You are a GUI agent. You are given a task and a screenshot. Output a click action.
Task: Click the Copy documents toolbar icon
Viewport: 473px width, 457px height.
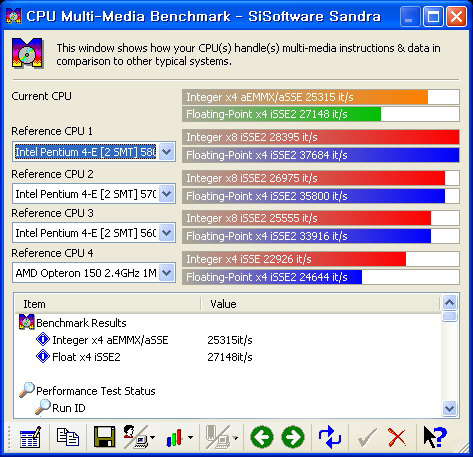[x=68, y=437]
